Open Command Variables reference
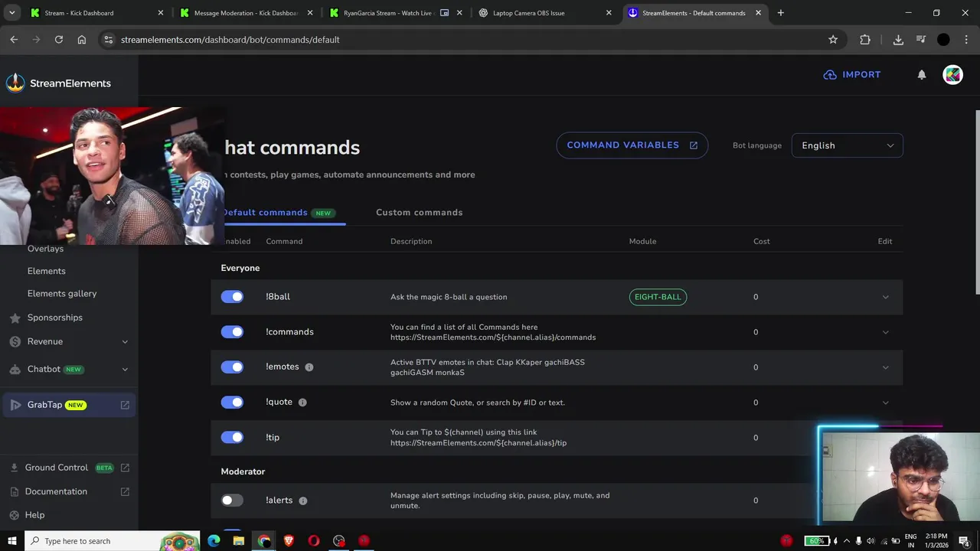The height and width of the screenshot is (551, 980). [632, 145]
